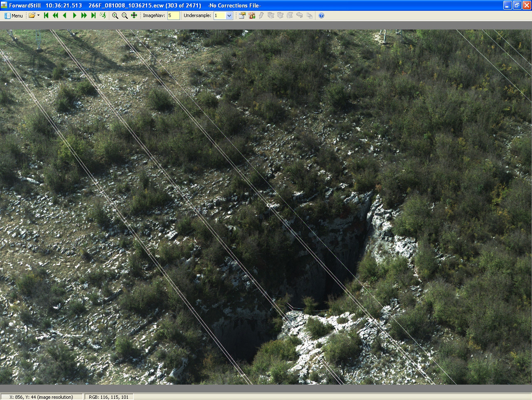Open the Menu button
The height and width of the screenshot is (400, 532).
click(13, 15)
